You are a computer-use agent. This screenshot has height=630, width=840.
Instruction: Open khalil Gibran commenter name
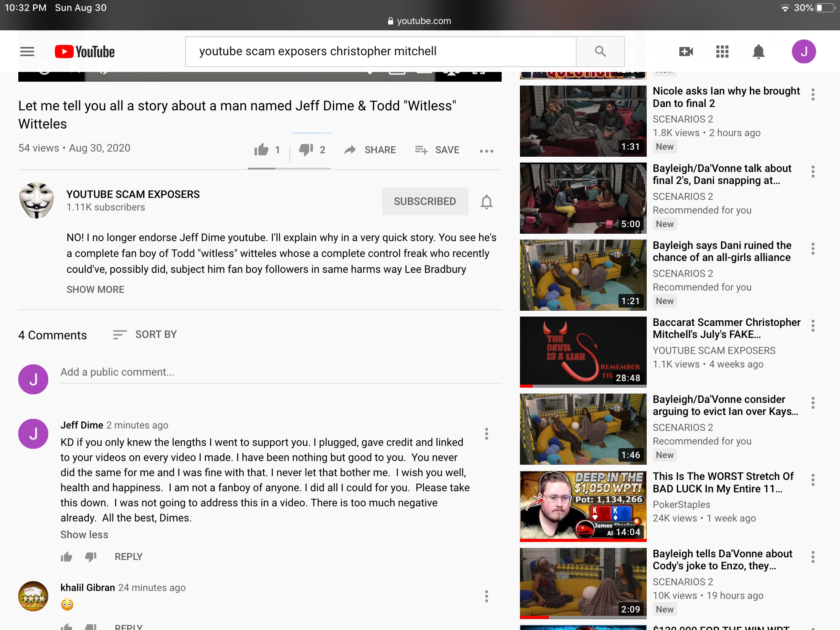(x=87, y=588)
